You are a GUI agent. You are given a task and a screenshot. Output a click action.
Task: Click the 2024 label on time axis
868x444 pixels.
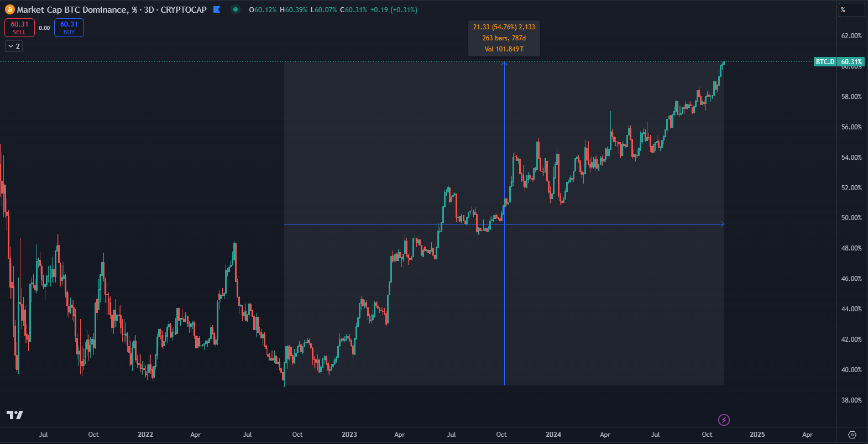tap(553, 435)
